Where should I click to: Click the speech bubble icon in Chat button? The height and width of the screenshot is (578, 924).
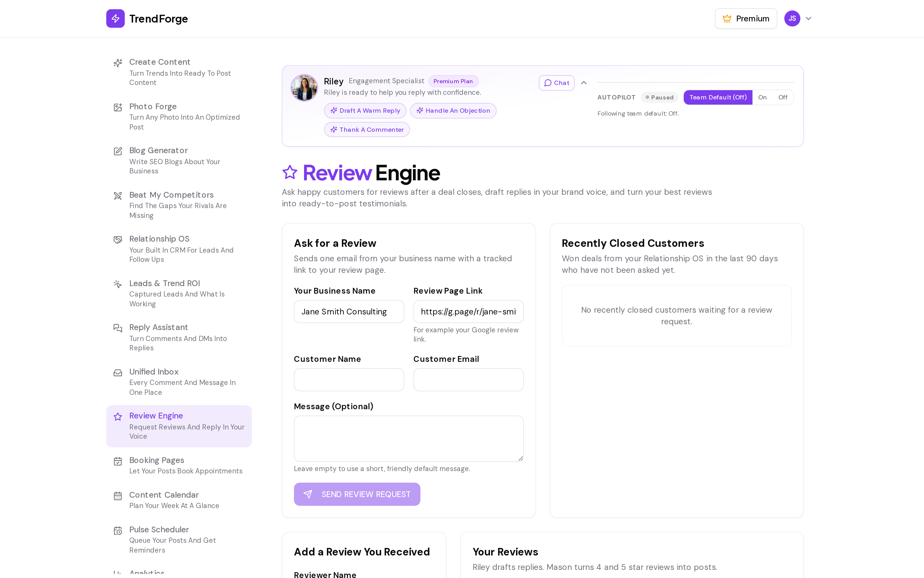point(548,83)
